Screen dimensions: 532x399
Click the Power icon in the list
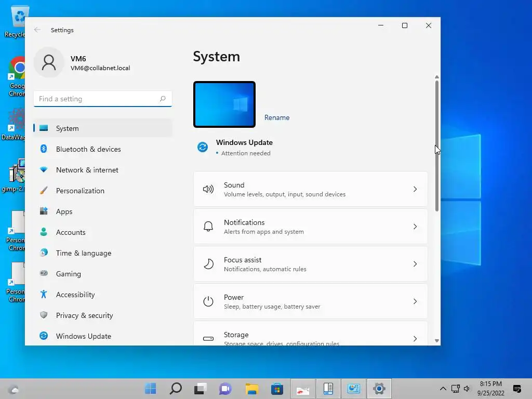(x=208, y=301)
